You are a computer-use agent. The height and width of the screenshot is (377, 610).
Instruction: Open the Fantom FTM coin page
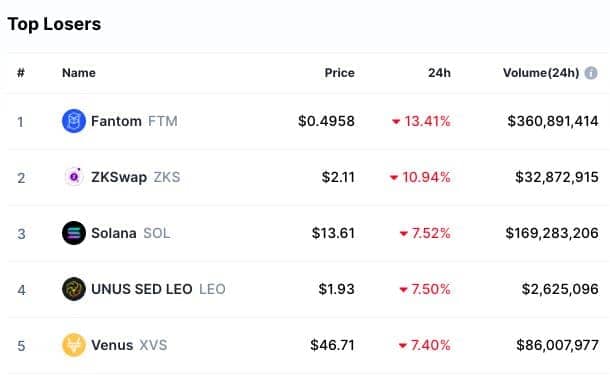pyautogui.click(x=134, y=121)
